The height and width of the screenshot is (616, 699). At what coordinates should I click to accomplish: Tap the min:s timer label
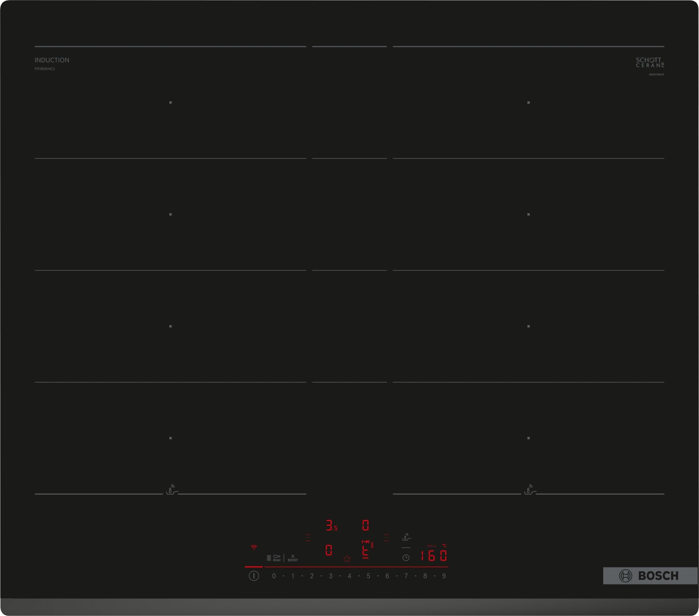(431, 546)
